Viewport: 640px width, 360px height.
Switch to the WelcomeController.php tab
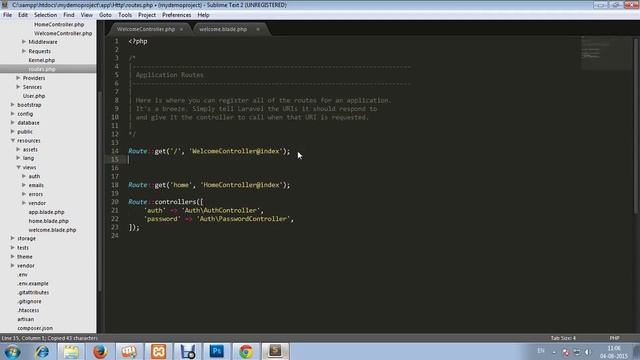coord(146,29)
